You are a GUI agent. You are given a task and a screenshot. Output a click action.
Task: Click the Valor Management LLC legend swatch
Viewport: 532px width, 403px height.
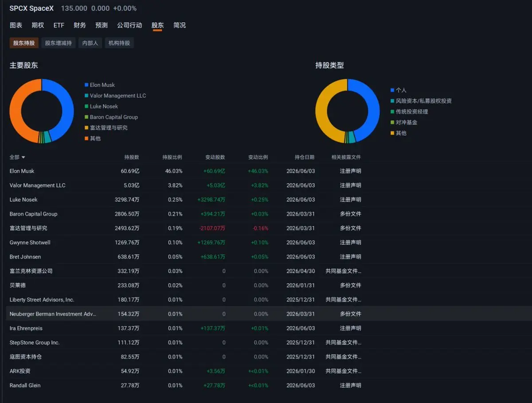(x=86, y=96)
